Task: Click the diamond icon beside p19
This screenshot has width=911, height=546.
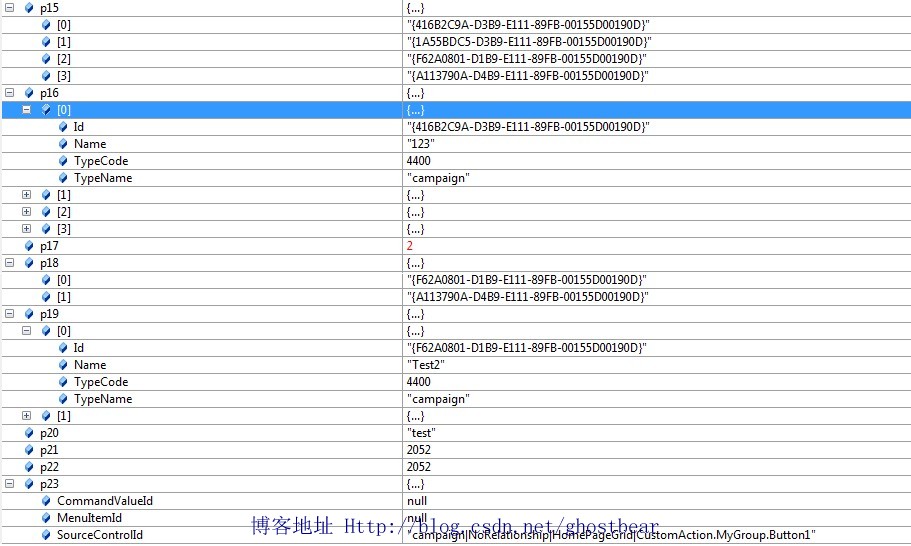Action: 29,314
